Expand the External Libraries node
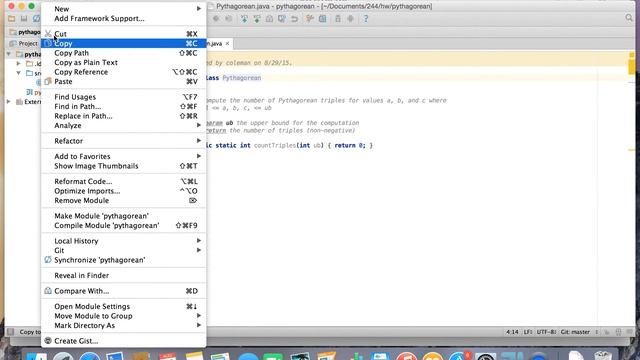Screen dimensions: 640x360 coord(9,102)
